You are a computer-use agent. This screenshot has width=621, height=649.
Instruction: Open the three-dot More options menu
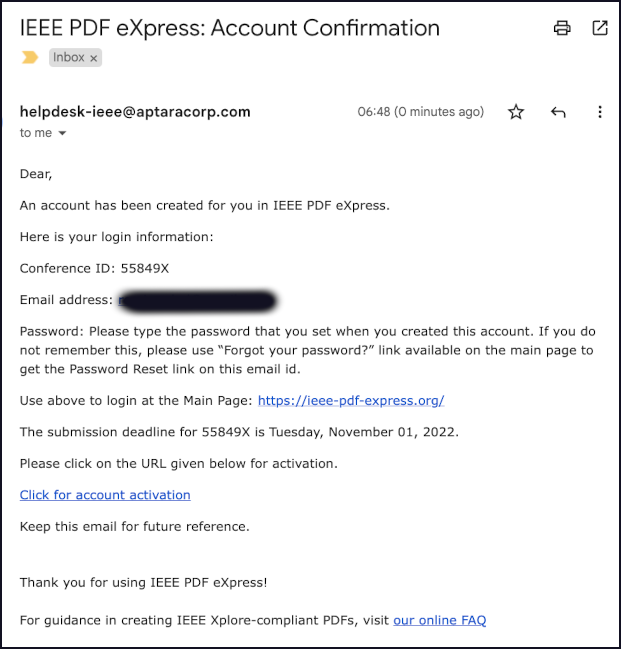pos(600,112)
